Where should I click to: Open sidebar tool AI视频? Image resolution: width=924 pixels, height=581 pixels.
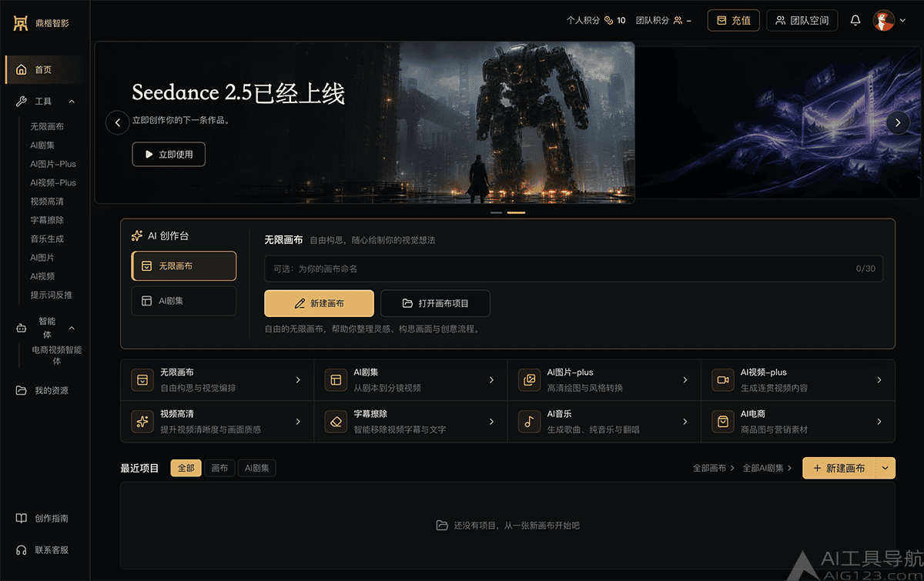click(42, 276)
